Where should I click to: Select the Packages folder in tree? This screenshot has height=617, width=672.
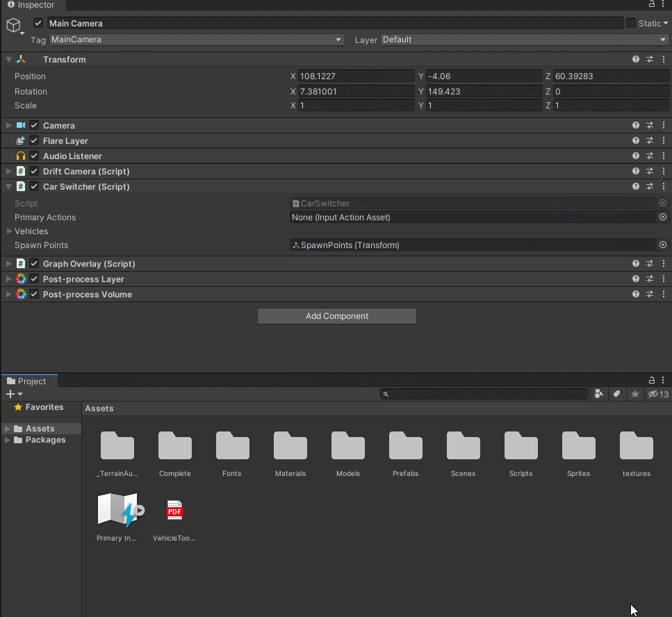pos(45,440)
